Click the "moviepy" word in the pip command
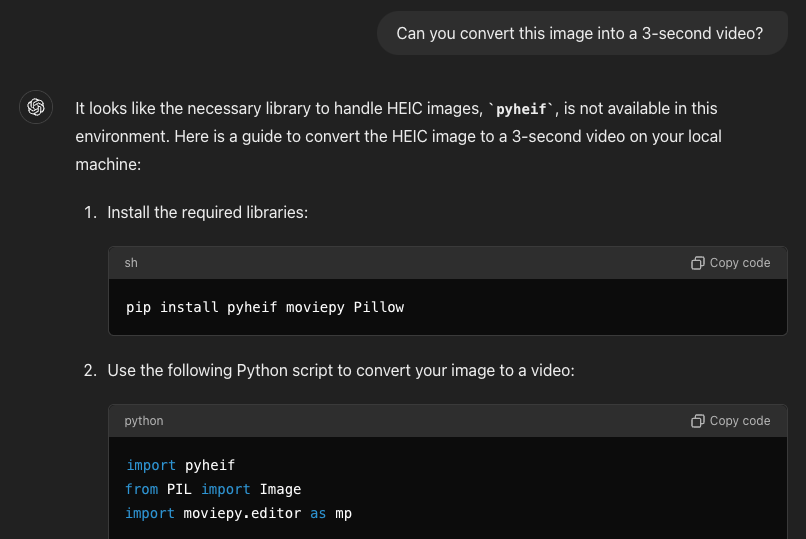This screenshot has width=806, height=539. click(315, 307)
